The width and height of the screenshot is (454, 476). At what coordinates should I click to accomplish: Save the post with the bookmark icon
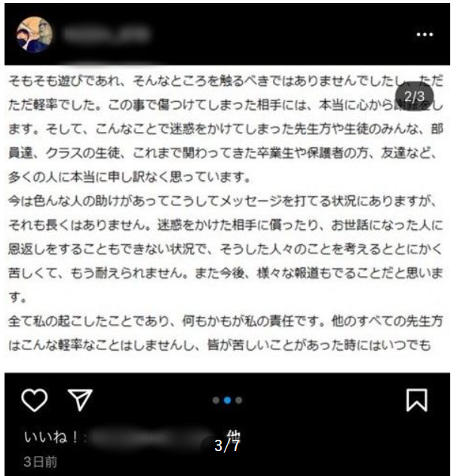click(417, 400)
